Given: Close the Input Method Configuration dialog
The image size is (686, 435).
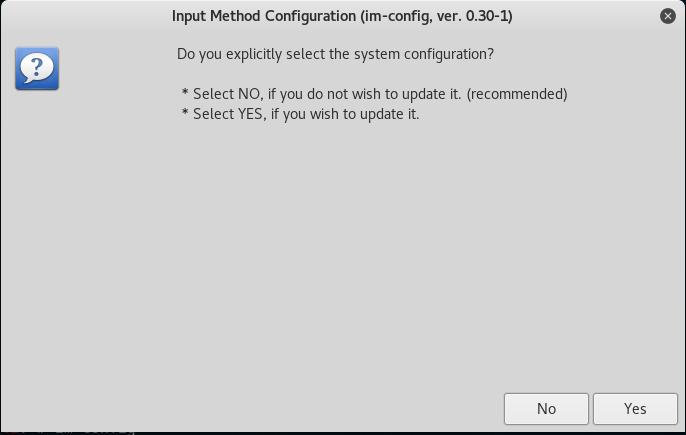Looking at the screenshot, I should point(668,16).
